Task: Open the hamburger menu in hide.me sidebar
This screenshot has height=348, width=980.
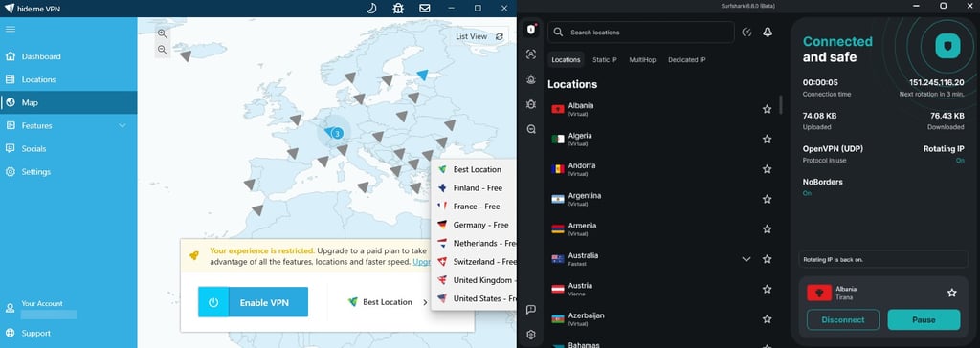Action: 11,29
